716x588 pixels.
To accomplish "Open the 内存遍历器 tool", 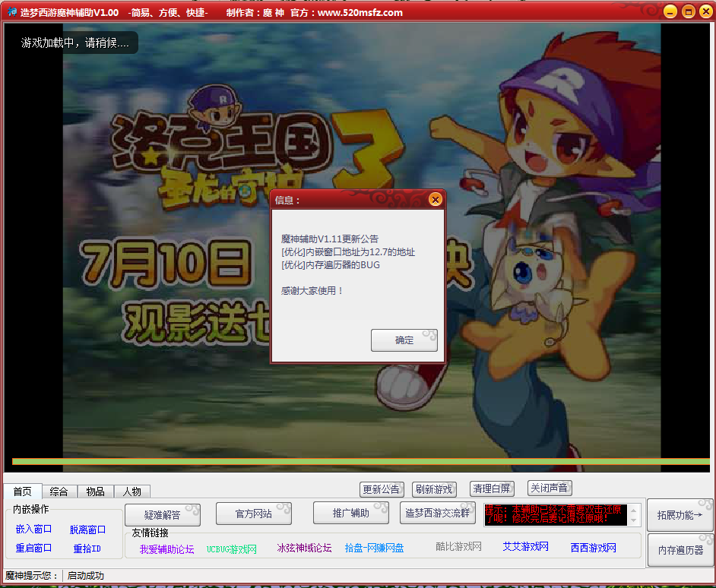I will pos(680,550).
